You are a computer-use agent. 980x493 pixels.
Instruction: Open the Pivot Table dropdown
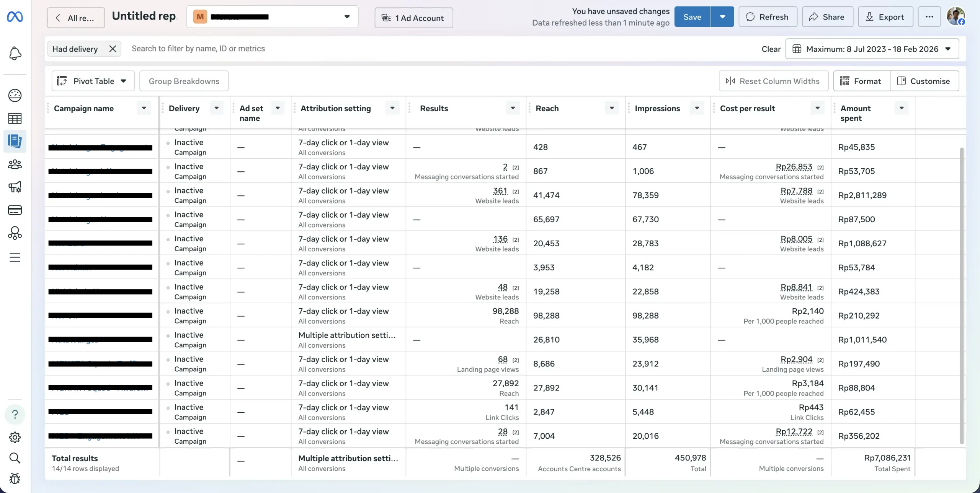93,81
